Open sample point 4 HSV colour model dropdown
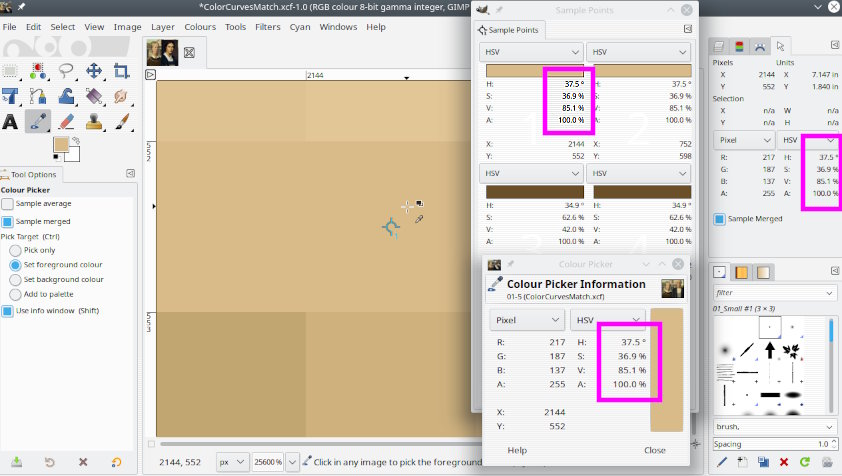 point(638,174)
